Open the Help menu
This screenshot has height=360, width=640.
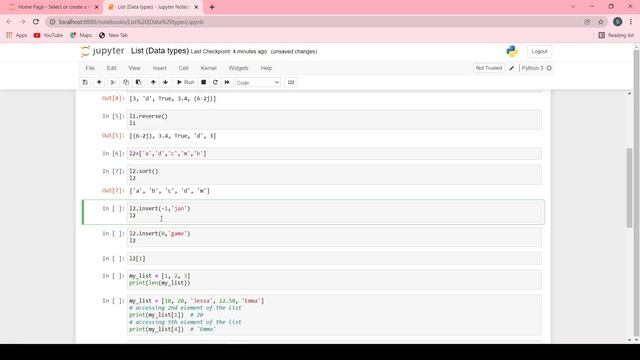(266, 68)
